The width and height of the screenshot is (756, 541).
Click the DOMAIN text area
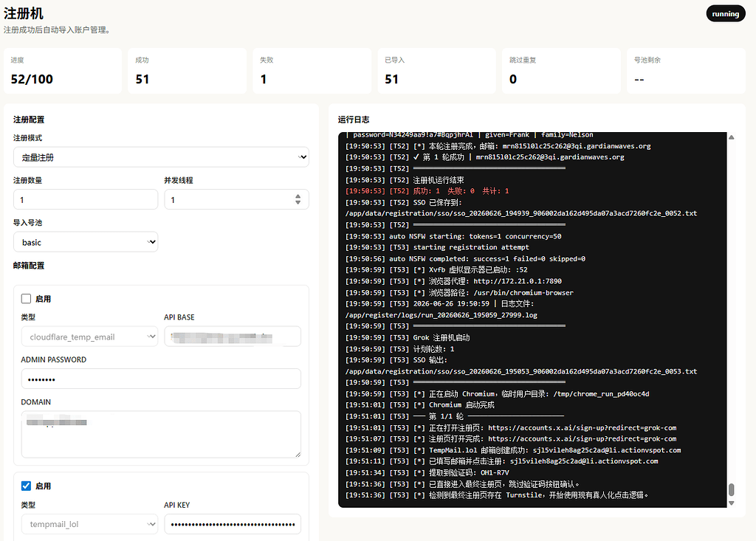[161, 434]
